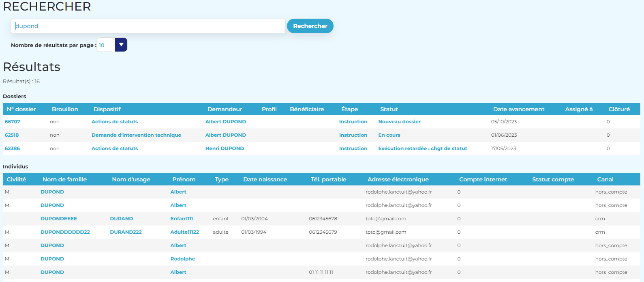This screenshot has width=644, height=282.
Task: Open dossier number 66707
Action: [13, 122]
